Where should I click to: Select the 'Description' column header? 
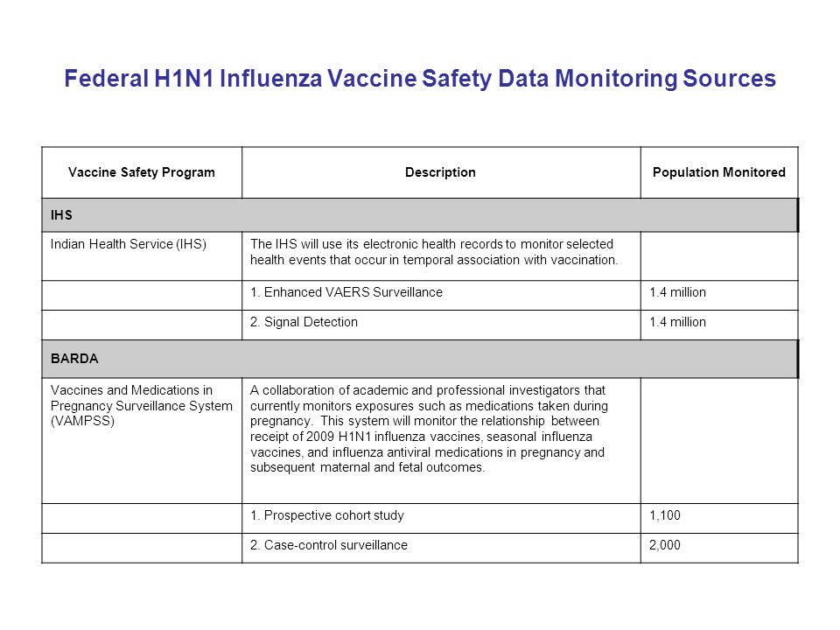tap(440, 172)
